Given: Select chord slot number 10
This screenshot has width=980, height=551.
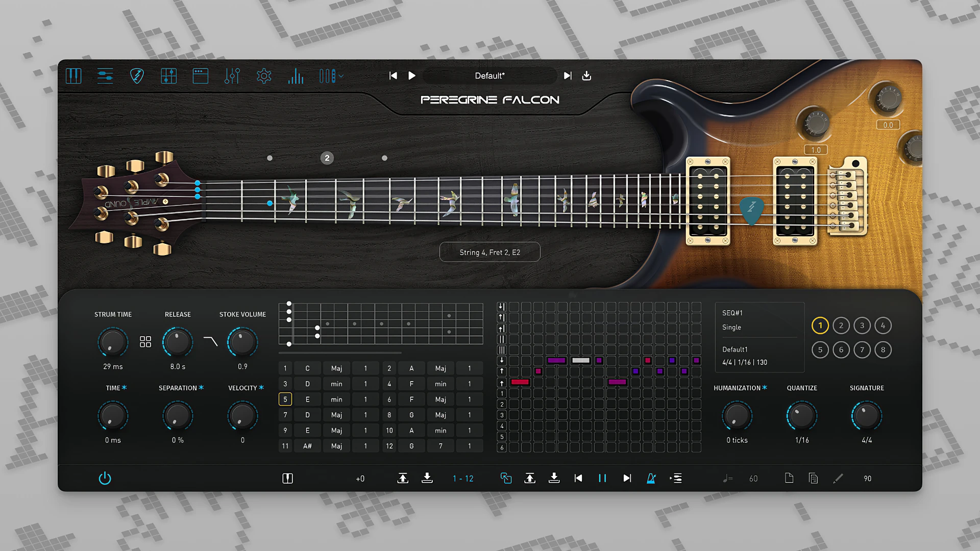Looking at the screenshot, I should [389, 431].
